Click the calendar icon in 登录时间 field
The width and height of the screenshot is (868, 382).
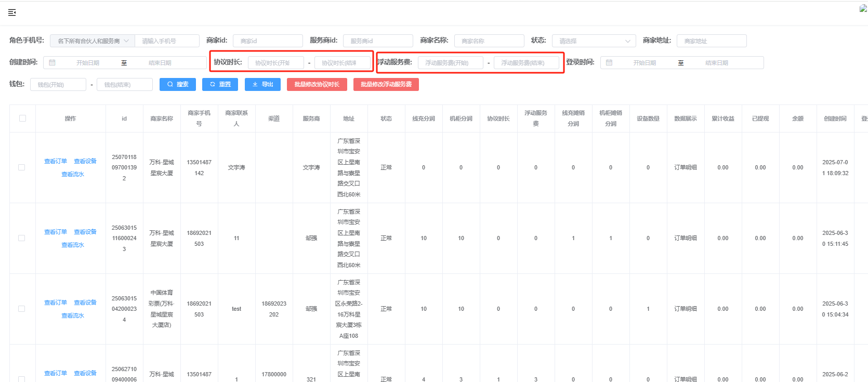pos(609,63)
